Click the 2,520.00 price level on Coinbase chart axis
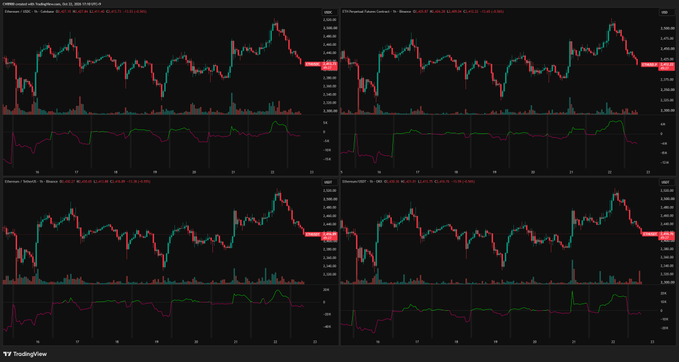 (x=330, y=20)
